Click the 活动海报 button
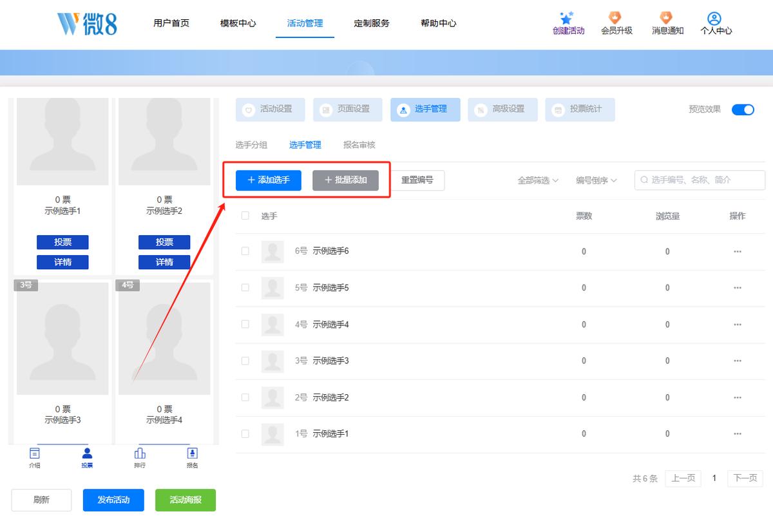This screenshot has width=773, height=532. point(186,500)
